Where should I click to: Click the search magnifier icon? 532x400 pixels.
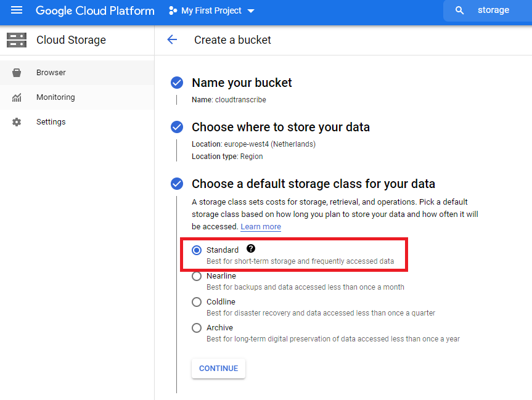click(x=459, y=10)
